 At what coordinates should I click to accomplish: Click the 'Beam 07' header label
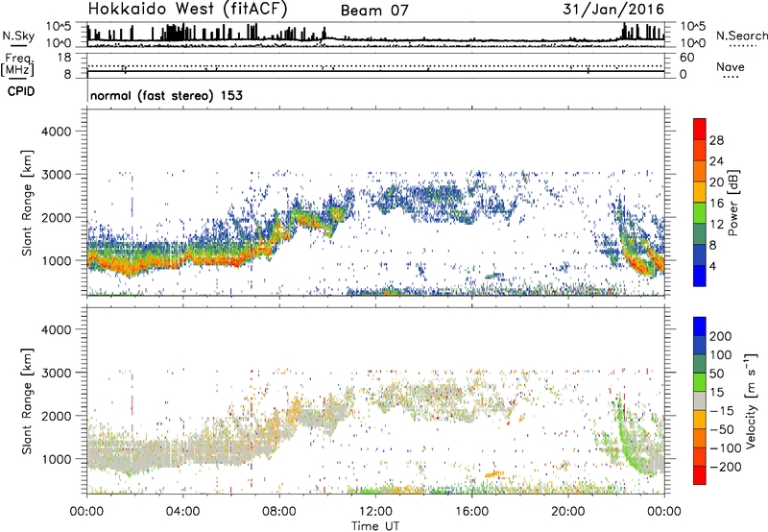(374, 11)
